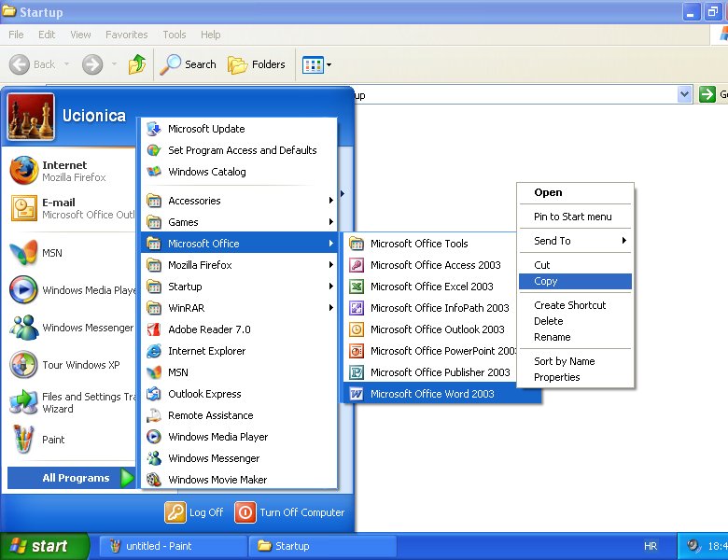Expand the Microsoft Office submenu
The height and width of the screenshot is (560, 728).
tap(239, 244)
